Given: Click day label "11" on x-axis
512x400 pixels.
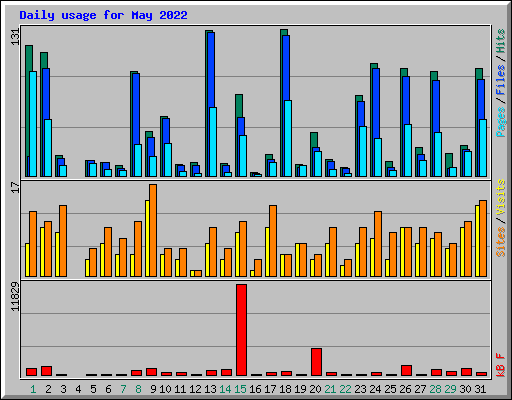Looking at the screenshot, I should pos(180,389).
